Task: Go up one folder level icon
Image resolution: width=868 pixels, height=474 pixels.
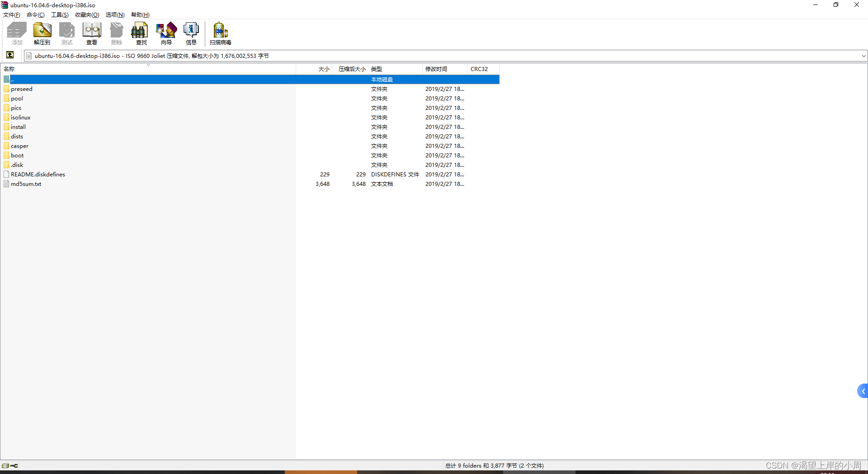Action: point(10,55)
